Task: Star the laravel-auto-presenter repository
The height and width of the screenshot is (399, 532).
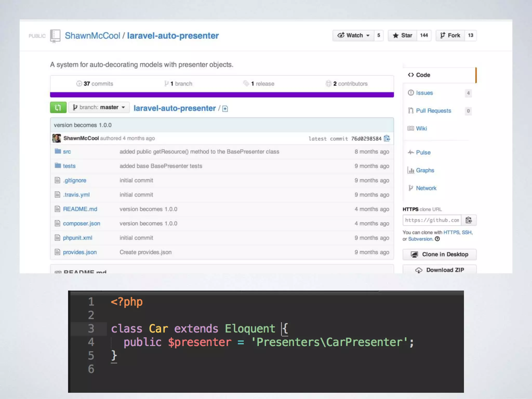Action: 402,36
